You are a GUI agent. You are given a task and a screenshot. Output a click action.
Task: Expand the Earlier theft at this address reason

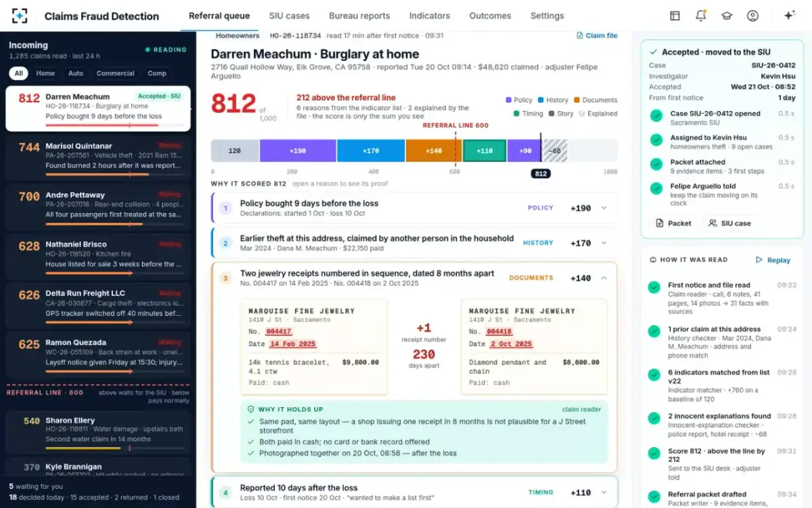pos(604,242)
